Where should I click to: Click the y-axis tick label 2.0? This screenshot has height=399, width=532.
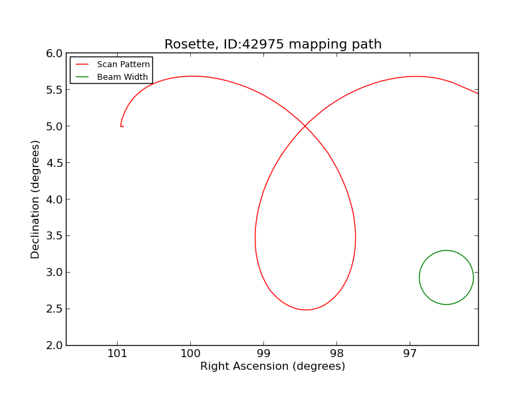55,346
